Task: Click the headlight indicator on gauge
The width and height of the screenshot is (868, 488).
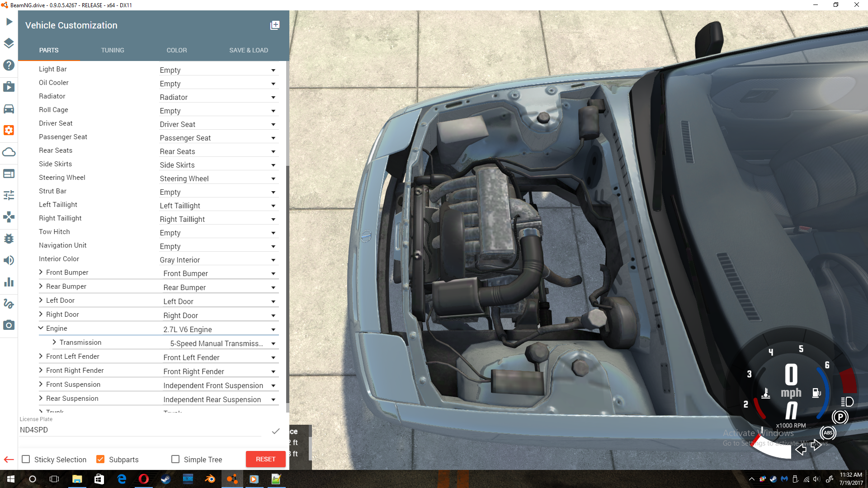Action: 847,402
